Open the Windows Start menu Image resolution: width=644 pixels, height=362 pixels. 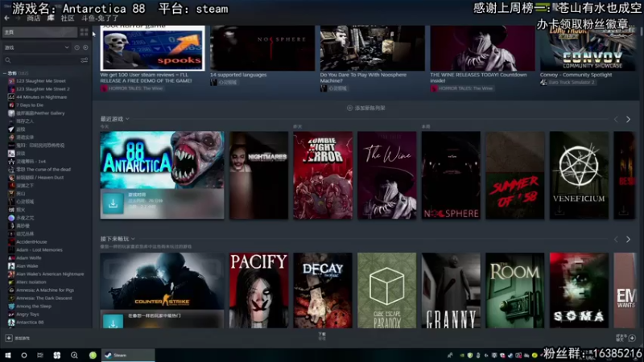[8, 356]
